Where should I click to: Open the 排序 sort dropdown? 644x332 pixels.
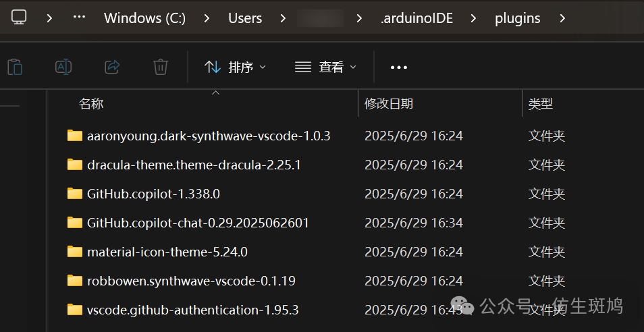(x=236, y=67)
